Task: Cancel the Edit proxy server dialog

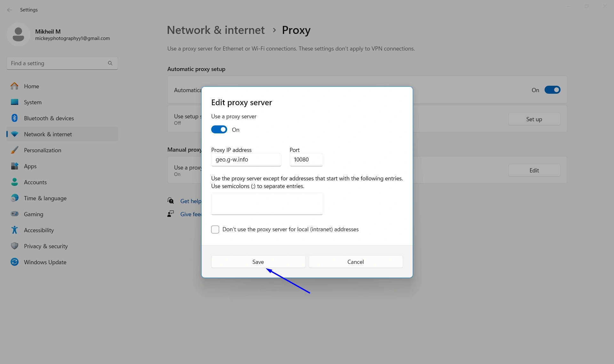Action: (x=355, y=262)
